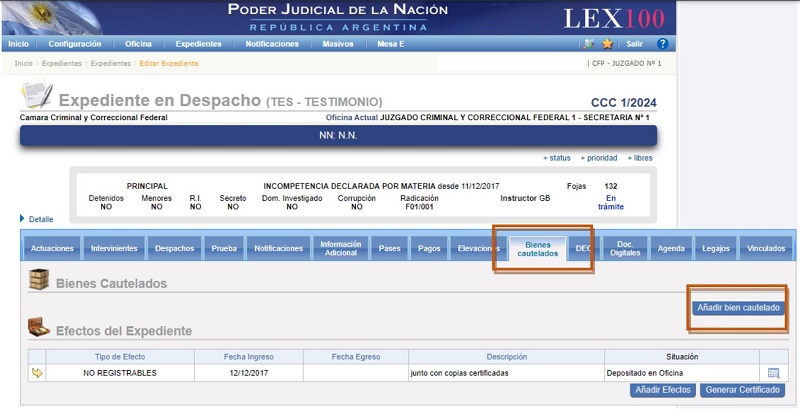Switch to the Despachos tab
This screenshot has width=800, height=415.
(174, 248)
